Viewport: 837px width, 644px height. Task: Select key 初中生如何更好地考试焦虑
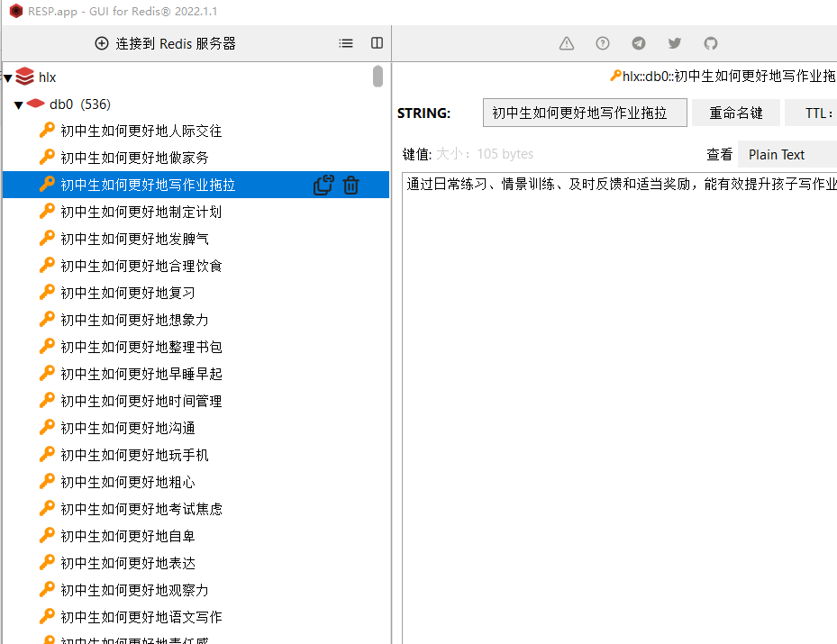pyautogui.click(x=141, y=509)
